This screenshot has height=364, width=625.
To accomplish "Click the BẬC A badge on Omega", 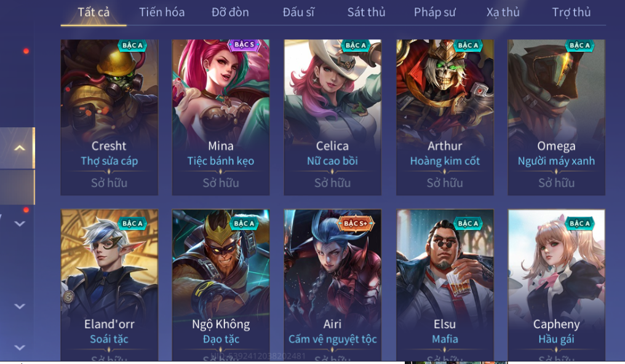I will (579, 45).
